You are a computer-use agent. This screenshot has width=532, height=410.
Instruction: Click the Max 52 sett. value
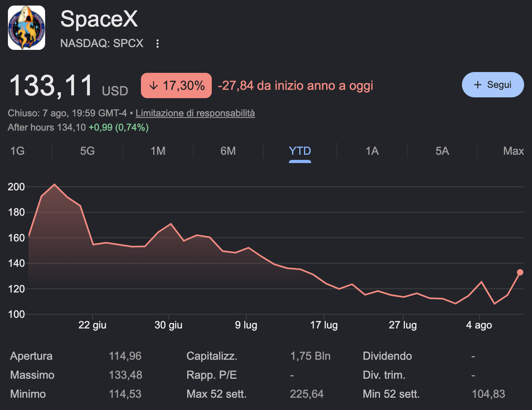pos(307,394)
